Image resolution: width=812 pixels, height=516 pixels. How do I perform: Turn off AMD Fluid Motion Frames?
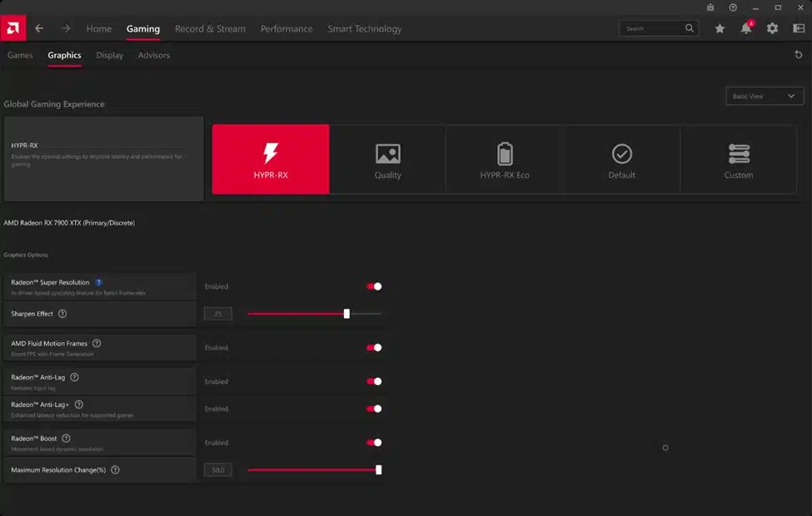point(374,347)
